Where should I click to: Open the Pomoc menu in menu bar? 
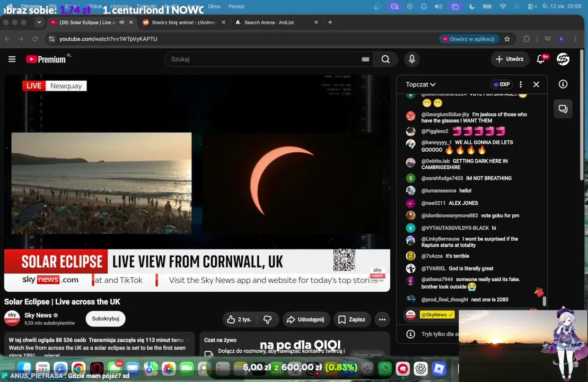coord(236,6)
